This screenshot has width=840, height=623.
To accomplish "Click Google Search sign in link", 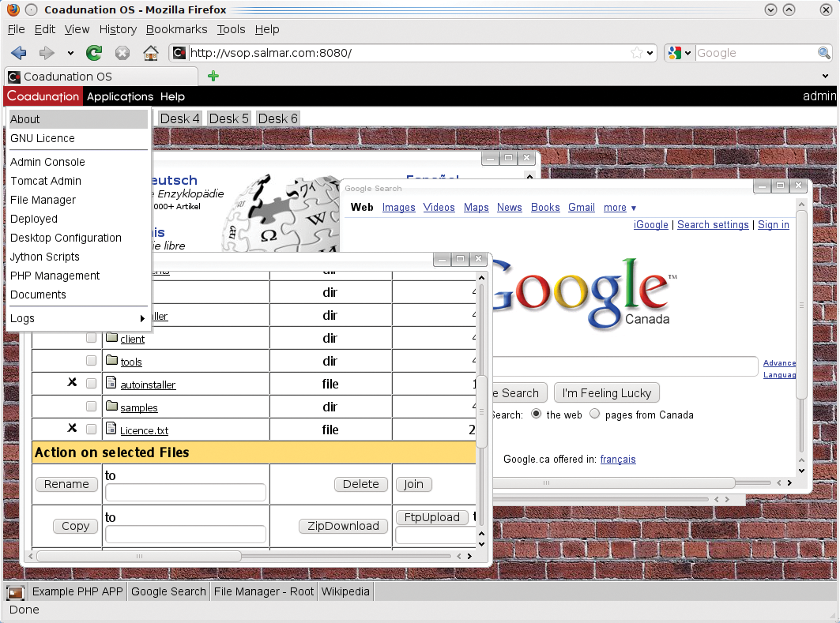I will click(773, 225).
